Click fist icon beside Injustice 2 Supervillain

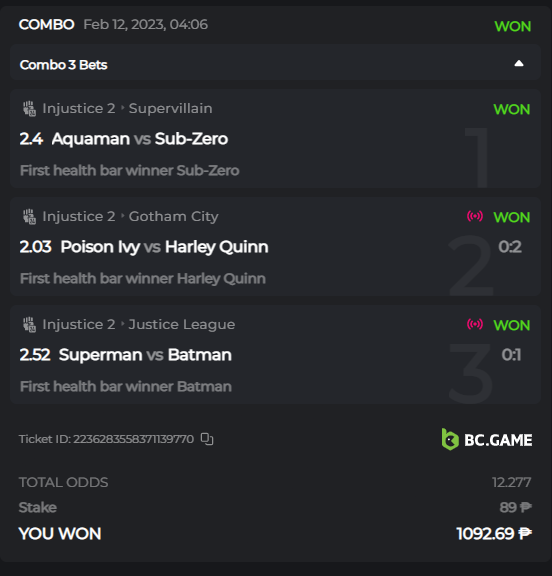[29, 109]
